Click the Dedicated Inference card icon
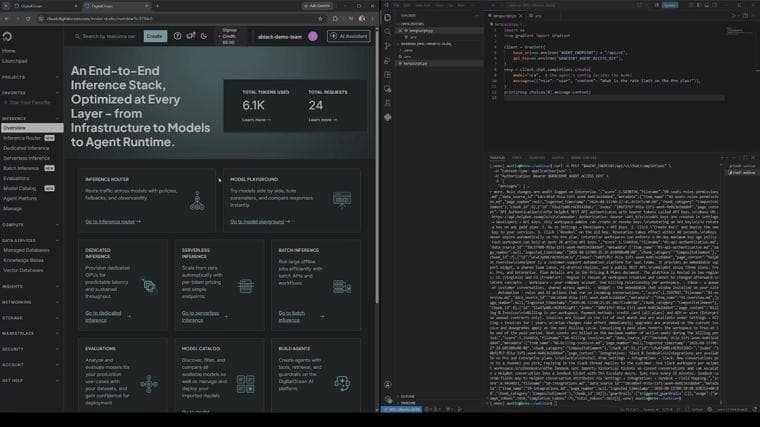This screenshot has width=760, height=427. (x=149, y=286)
